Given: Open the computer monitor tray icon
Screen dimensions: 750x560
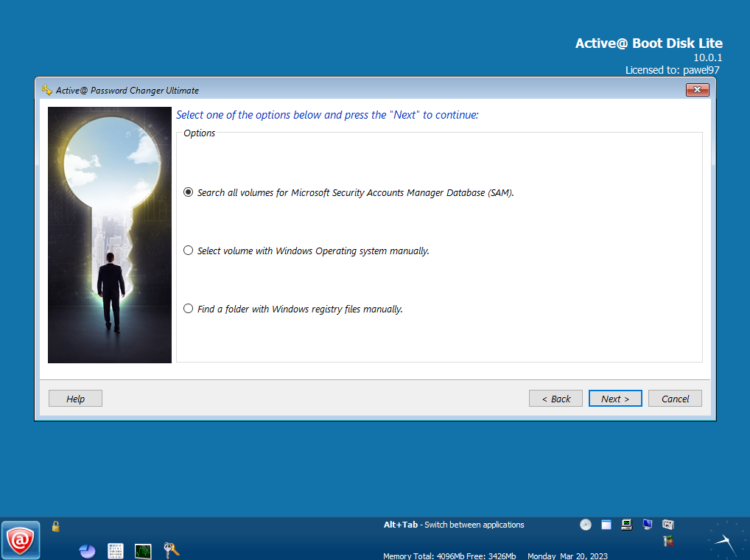Looking at the screenshot, I should click(x=626, y=525).
